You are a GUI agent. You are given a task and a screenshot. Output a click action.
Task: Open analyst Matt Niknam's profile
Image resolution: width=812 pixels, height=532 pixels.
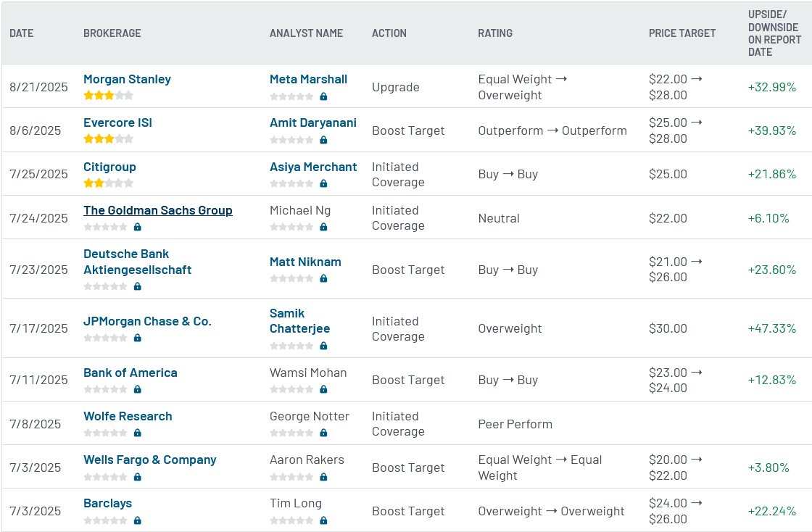pos(305,262)
